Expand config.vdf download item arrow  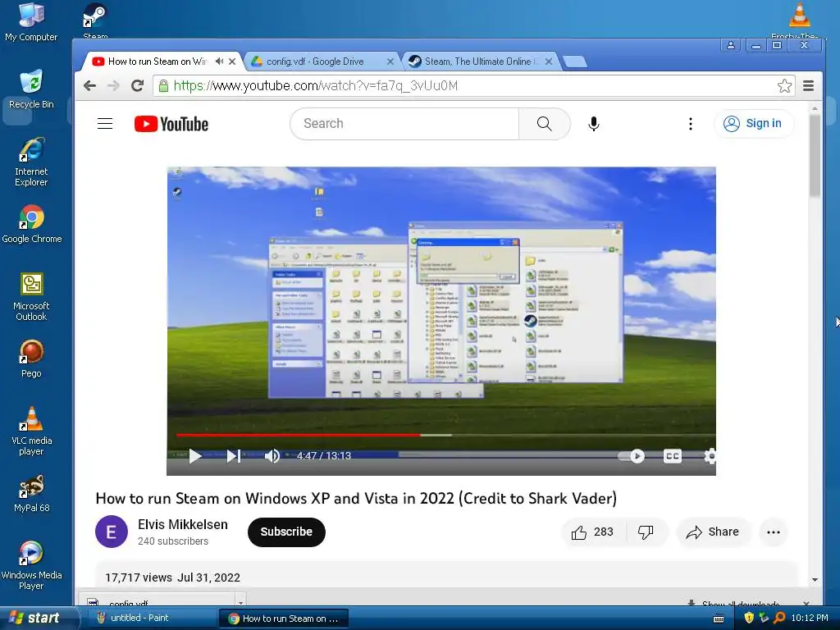240,601
